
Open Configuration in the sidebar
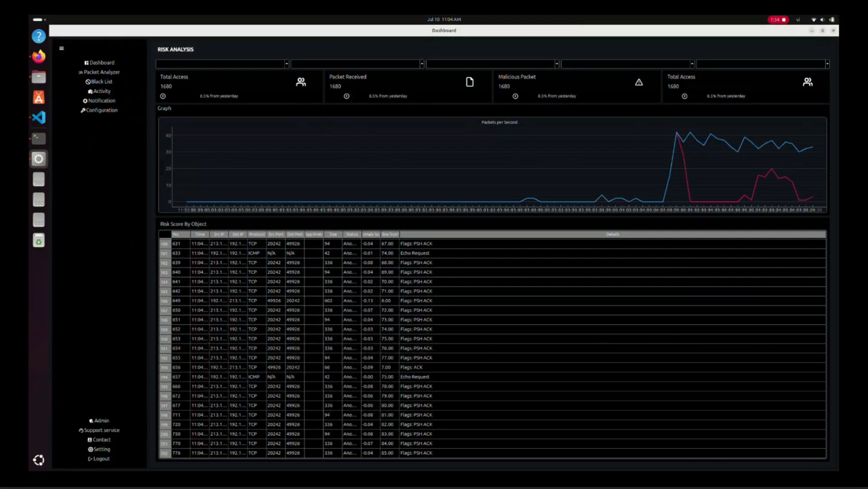(99, 110)
